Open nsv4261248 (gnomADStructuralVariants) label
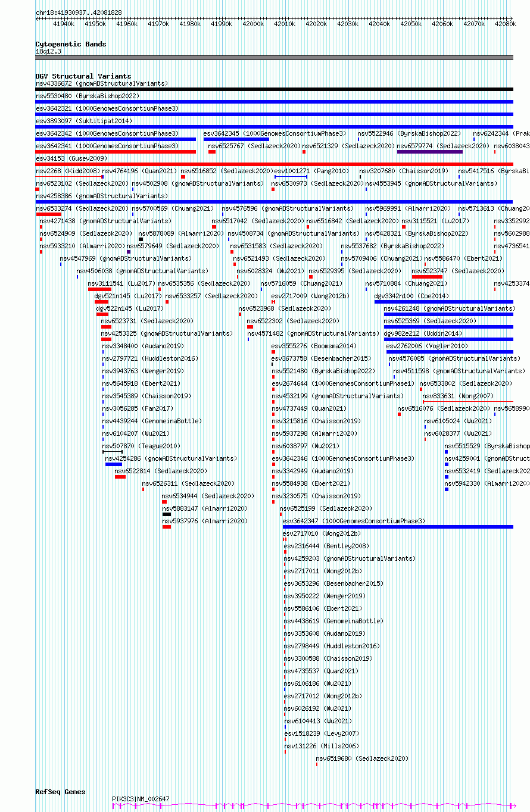This screenshot has width=530, height=812. tap(450, 308)
